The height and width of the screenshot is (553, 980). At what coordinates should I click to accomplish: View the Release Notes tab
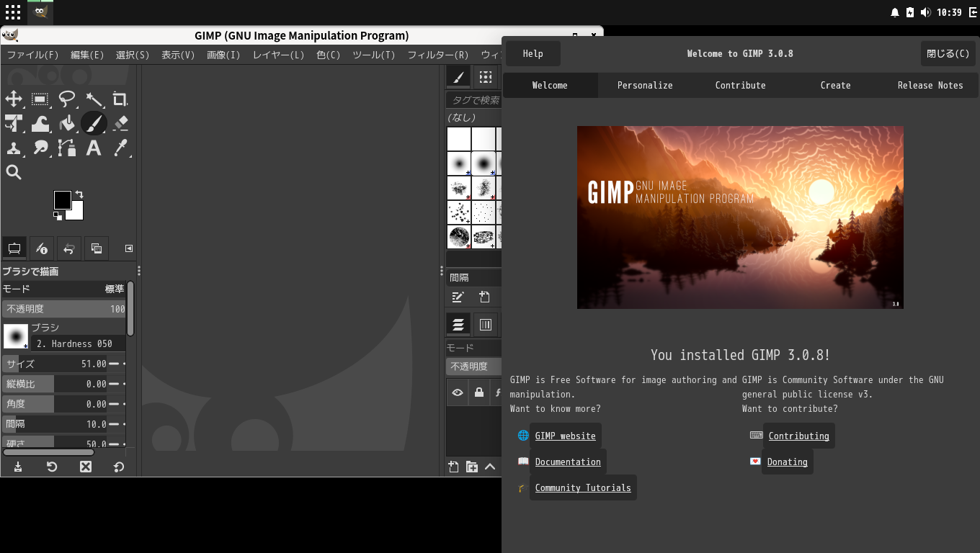click(x=930, y=85)
